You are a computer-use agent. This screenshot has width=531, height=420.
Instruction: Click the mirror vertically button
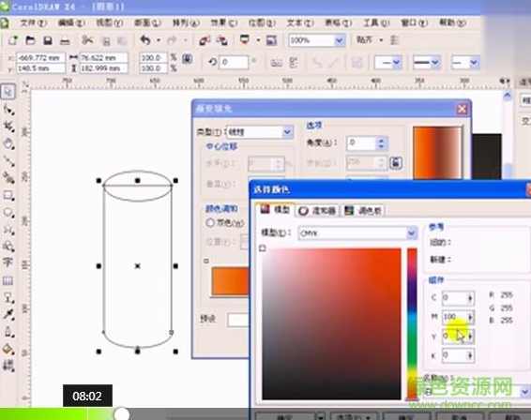click(x=294, y=62)
